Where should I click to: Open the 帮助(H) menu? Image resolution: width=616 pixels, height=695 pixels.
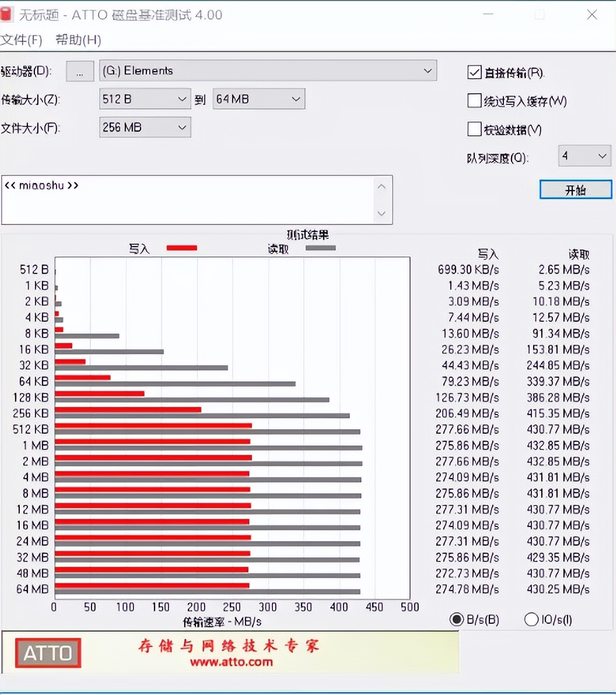click(78, 40)
